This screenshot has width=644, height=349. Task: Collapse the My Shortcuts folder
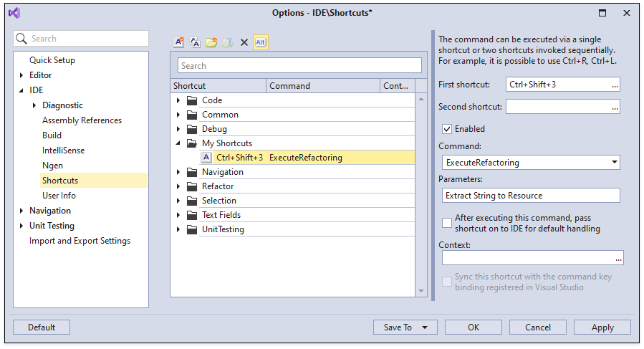(x=178, y=143)
